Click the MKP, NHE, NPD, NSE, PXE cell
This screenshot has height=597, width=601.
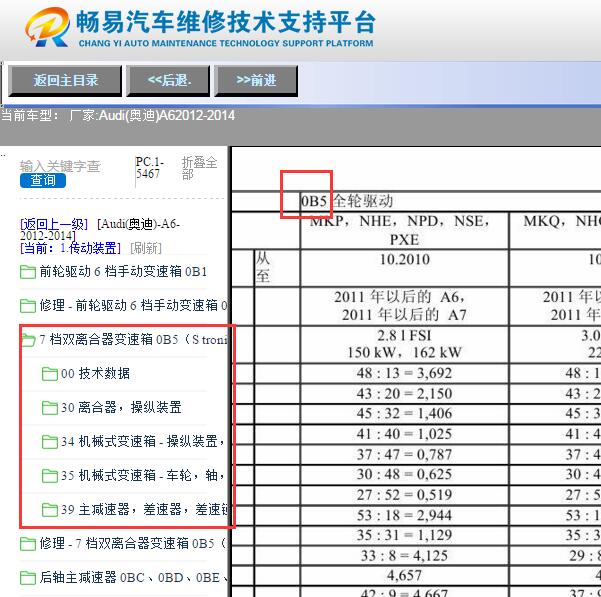click(404, 230)
